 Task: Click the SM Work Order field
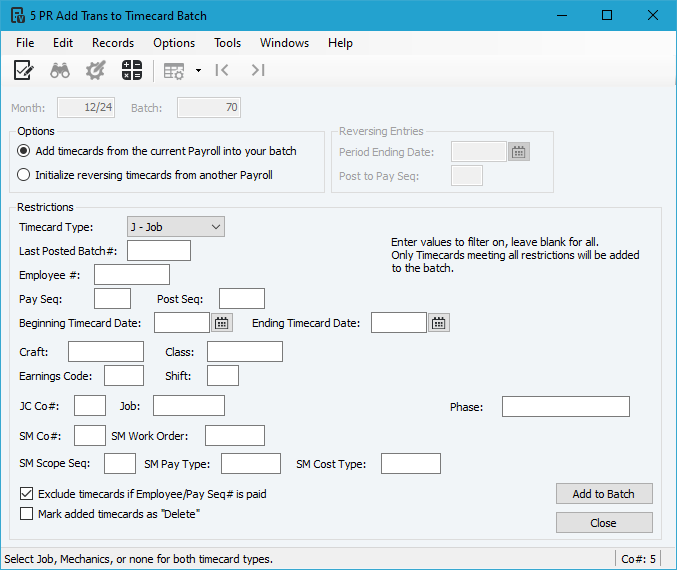[235, 435]
